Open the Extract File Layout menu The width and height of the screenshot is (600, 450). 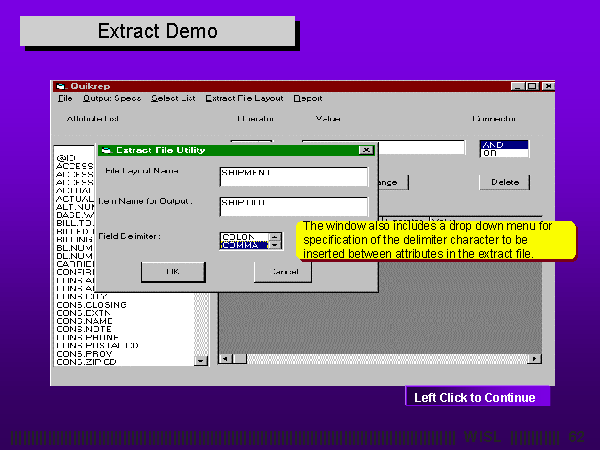[x=244, y=98]
